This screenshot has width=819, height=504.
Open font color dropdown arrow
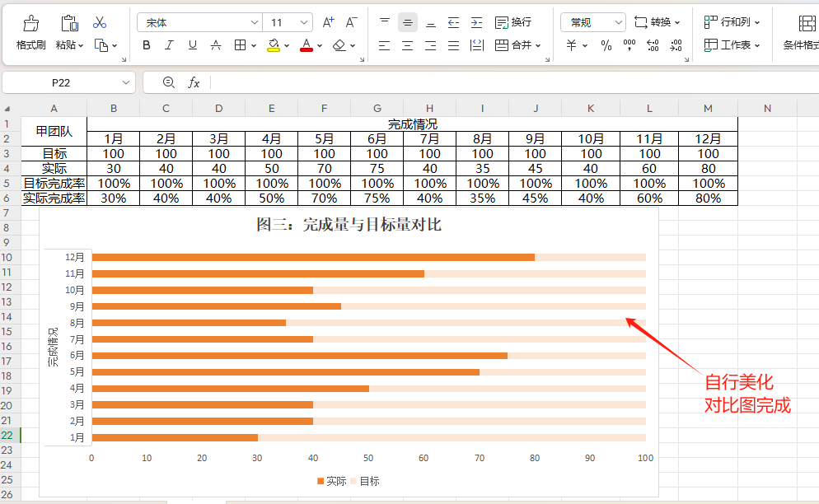[320, 46]
